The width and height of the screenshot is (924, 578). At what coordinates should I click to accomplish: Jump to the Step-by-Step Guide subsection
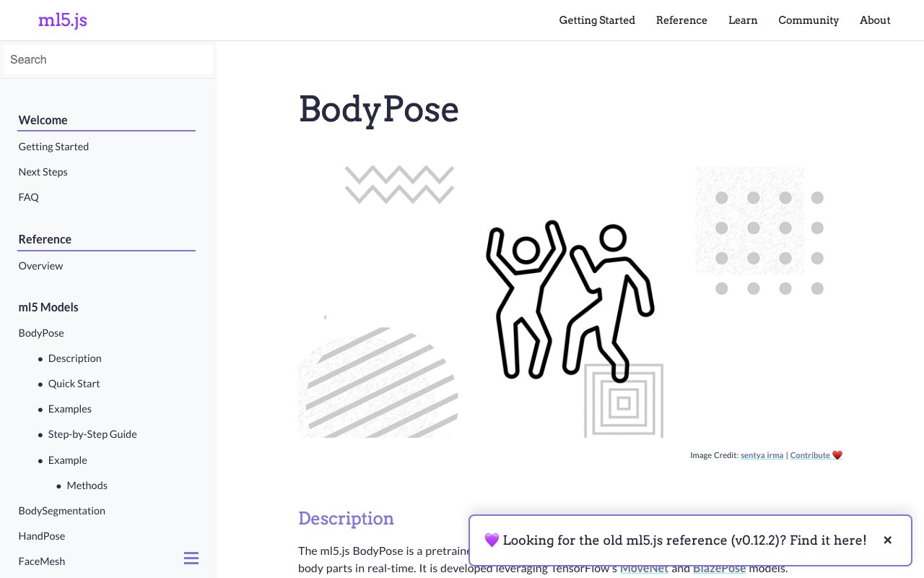pos(92,434)
